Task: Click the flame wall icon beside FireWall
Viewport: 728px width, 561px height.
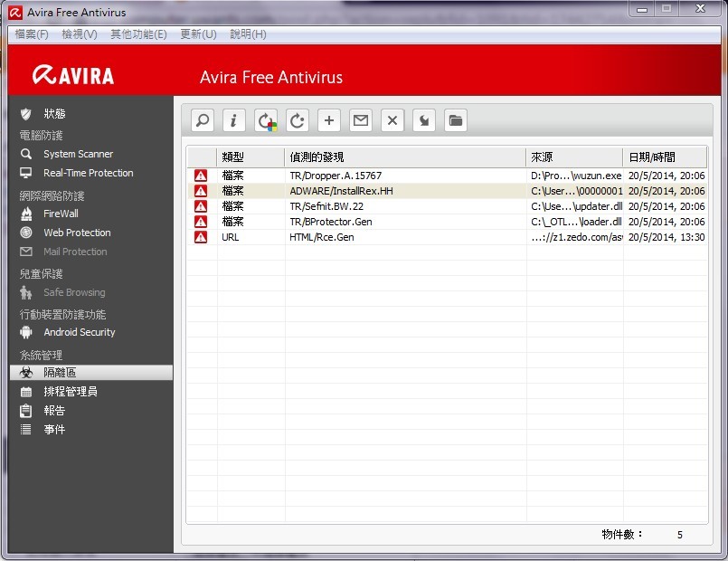Action: (x=26, y=214)
